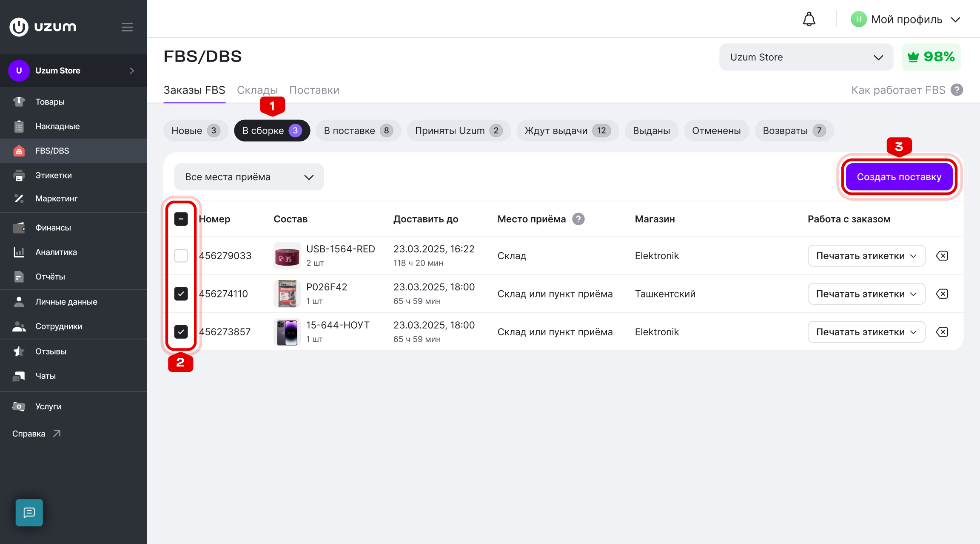Open Печатать этикетки dropdown for order 456273857
This screenshot has width=980, height=544.
[x=866, y=331]
